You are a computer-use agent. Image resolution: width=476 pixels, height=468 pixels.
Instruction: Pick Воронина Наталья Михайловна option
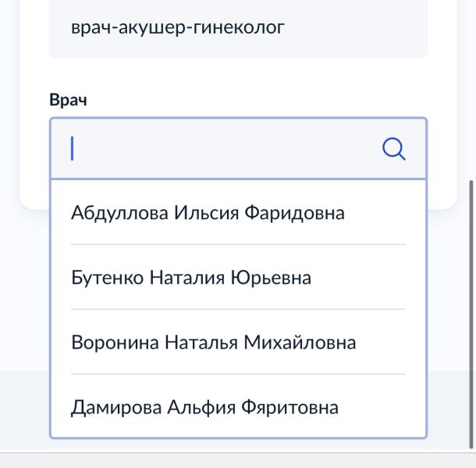click(213, 342)
